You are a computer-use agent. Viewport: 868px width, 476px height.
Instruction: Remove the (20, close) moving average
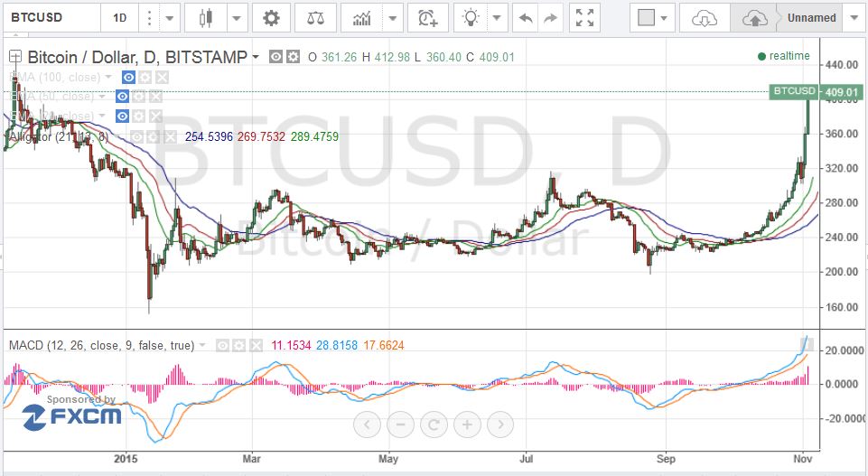click(x=155, y=116)
